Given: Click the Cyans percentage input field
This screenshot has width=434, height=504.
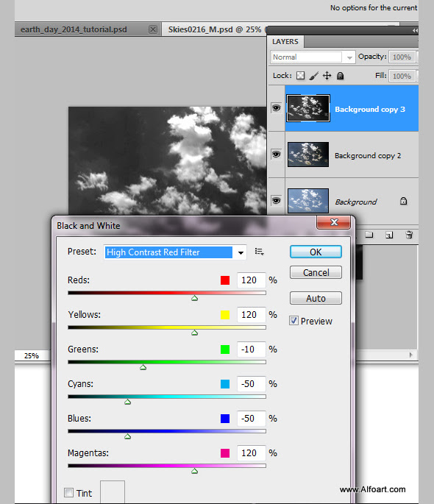Looking at the screenshot, I should coord(252,384).
